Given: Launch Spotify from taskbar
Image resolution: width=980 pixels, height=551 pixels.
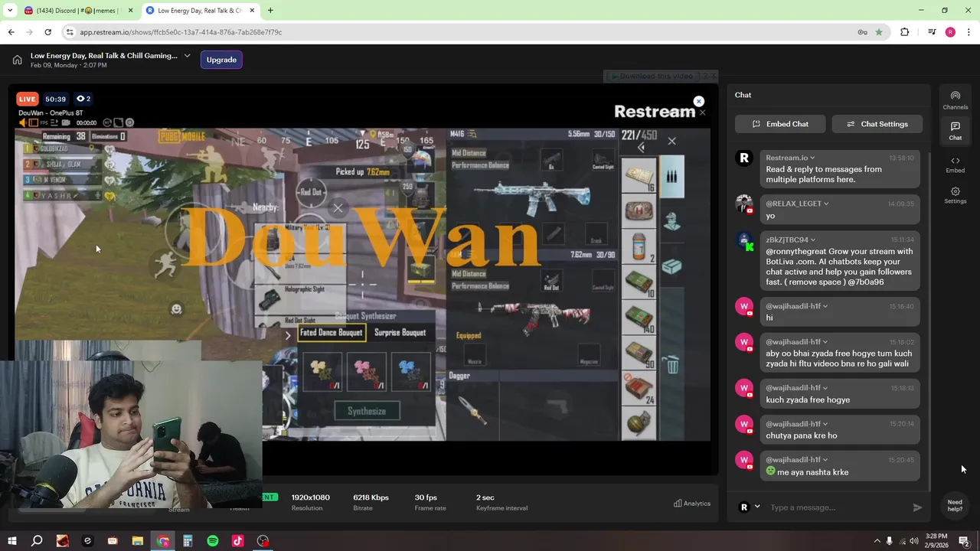Looking at the screenshot, I should click(213, 541).
